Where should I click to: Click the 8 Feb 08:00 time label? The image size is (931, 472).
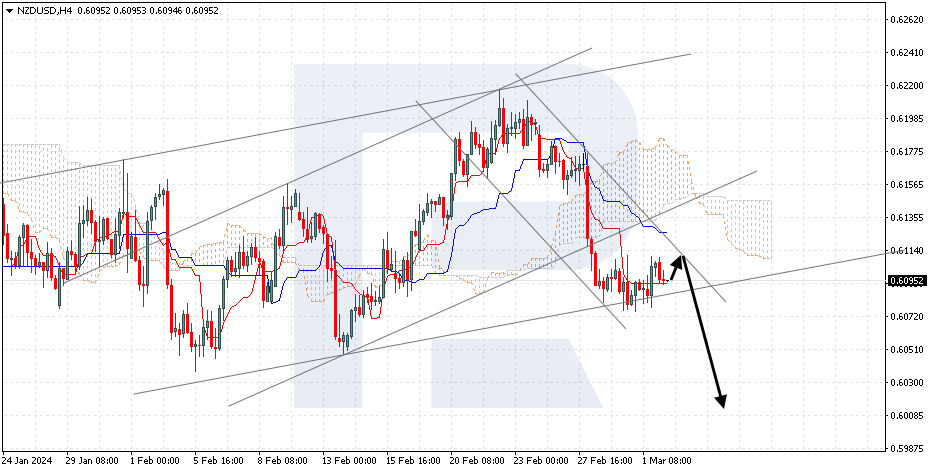pos(283,461)
